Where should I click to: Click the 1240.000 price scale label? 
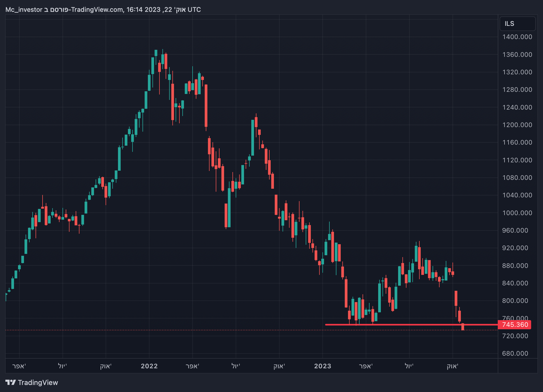click(517, 107)
